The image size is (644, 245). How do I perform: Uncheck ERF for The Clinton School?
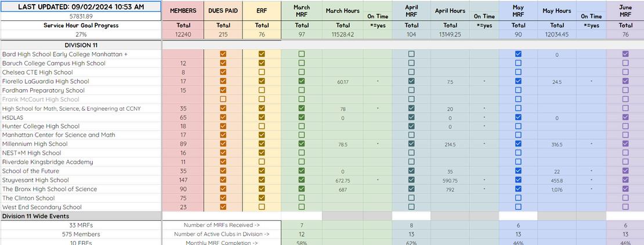click(262, 198)
